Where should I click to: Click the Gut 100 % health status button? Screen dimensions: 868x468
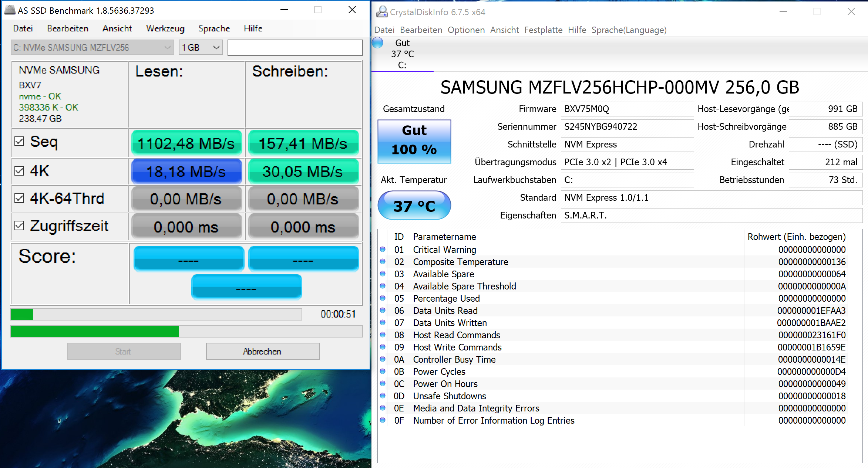point(414,141)
